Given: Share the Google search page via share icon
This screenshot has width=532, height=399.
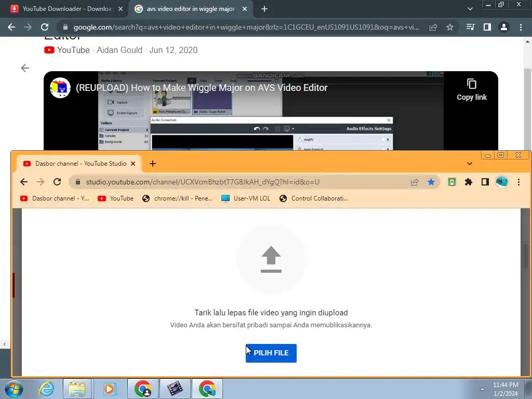Looking at the screenshot, I should click(x=433, y=27).
